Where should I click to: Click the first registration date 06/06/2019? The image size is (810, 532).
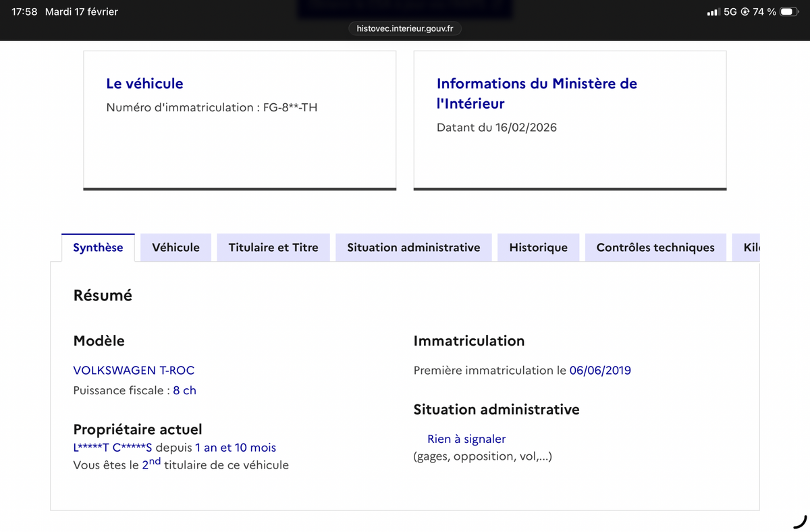coord(600,370)
